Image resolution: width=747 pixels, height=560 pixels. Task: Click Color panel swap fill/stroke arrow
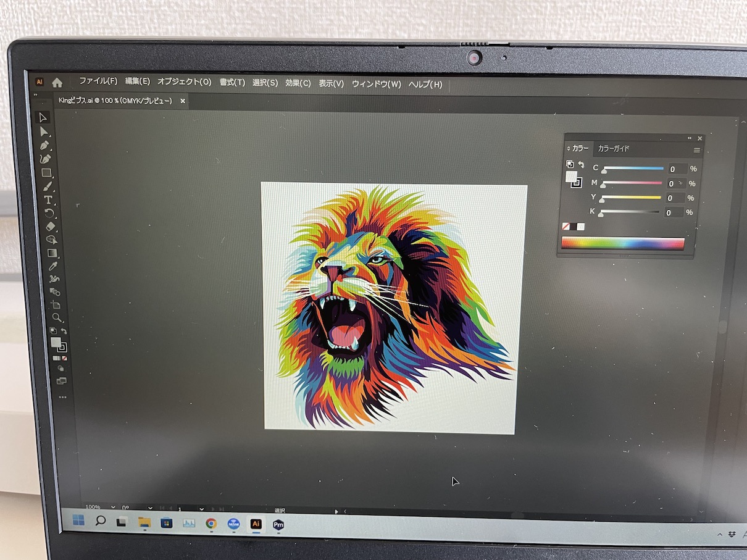[581, 165]
